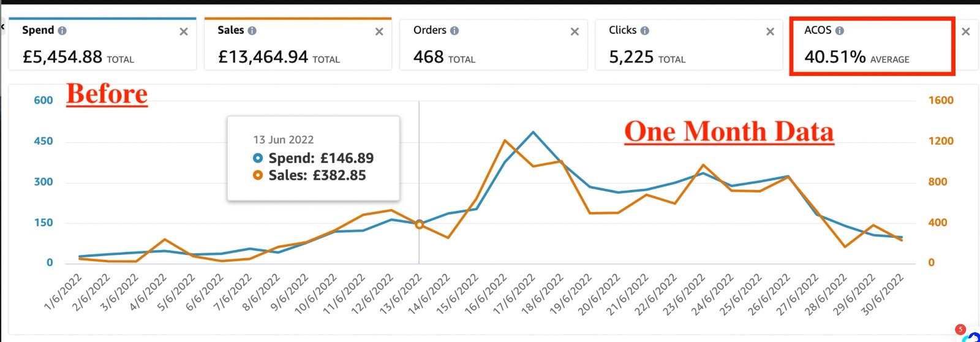The width and height of the screenshot is (980, 342).
Task: Click the 30/6/2022 date axis label
Action: pyautogui.click(x=884, y=294)
